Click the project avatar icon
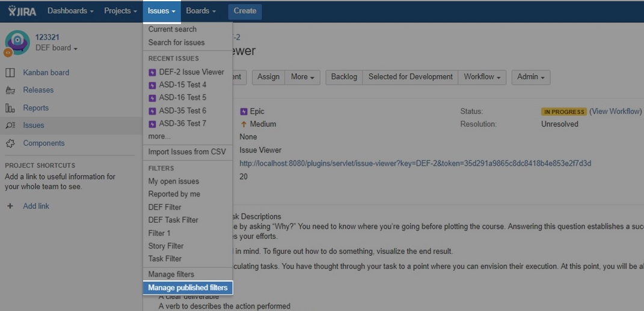The width and height of the screenshot is (644, 311). point(17,43)
